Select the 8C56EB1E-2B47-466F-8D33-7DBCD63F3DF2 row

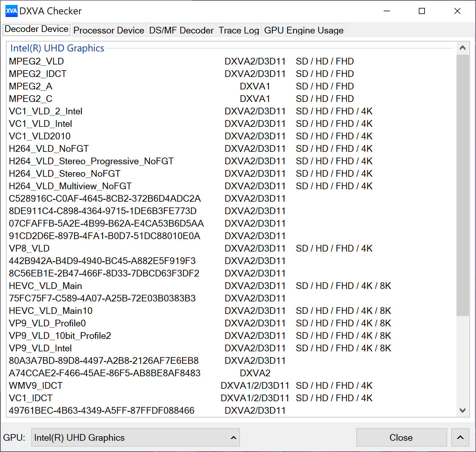[x=231, y=273]
